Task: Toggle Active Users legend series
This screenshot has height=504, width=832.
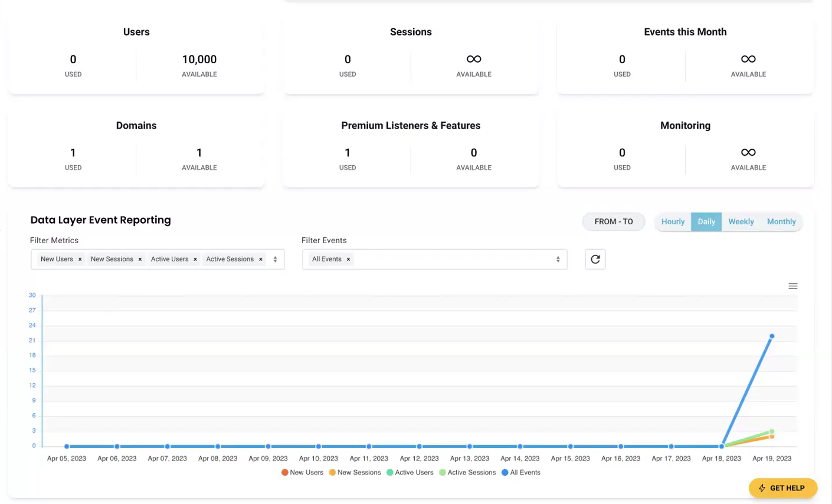Action: coord(410,473)
